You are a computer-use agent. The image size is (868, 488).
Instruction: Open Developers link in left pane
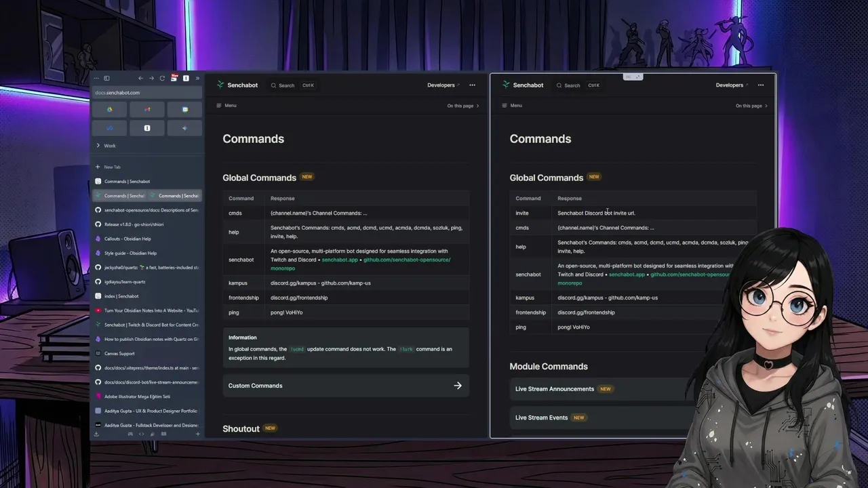(x=443, y=85)
